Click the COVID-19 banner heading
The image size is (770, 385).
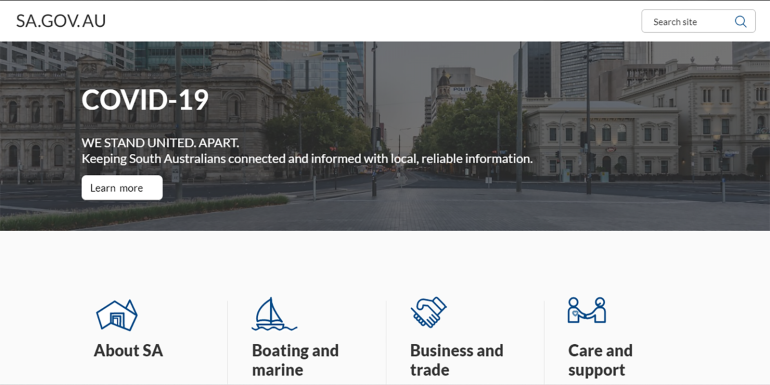point(145,100)
